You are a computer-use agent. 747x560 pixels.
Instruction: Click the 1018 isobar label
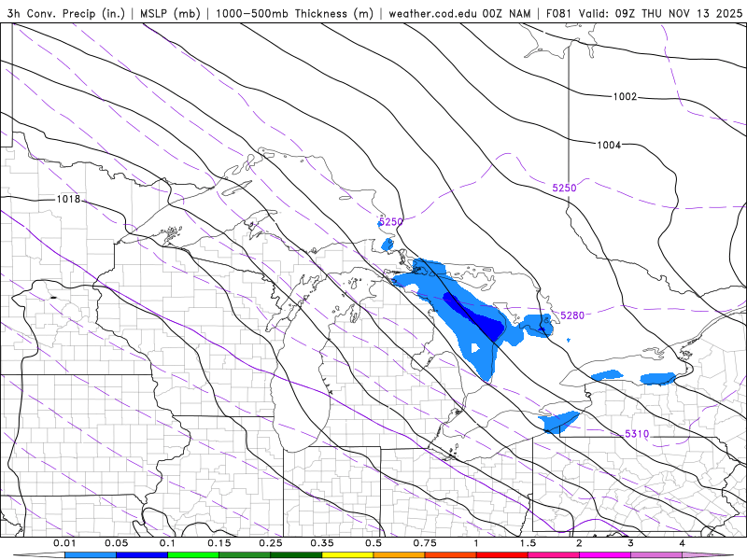[x=68, y=199]
